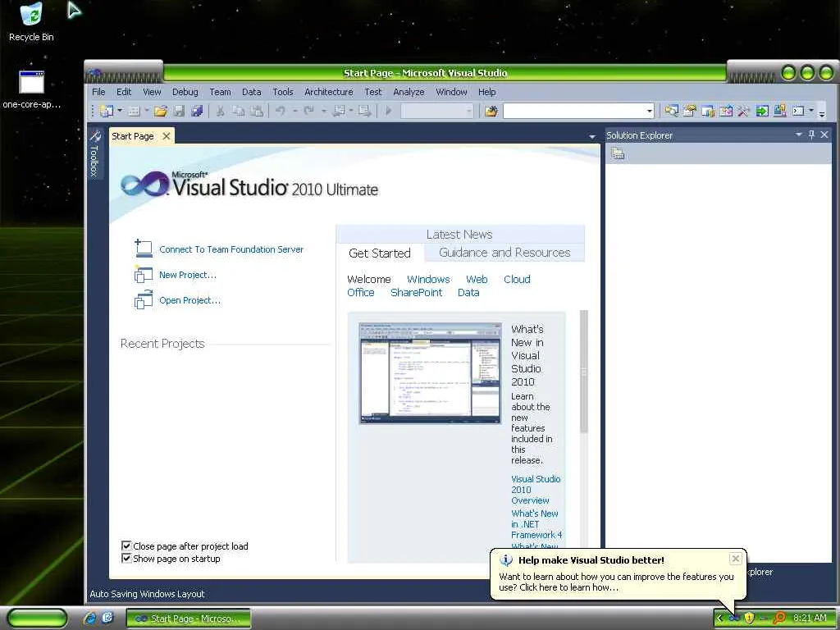Close the Start Page tab
This screenshot has height=630, width=840.
click(x=167, y=136)
